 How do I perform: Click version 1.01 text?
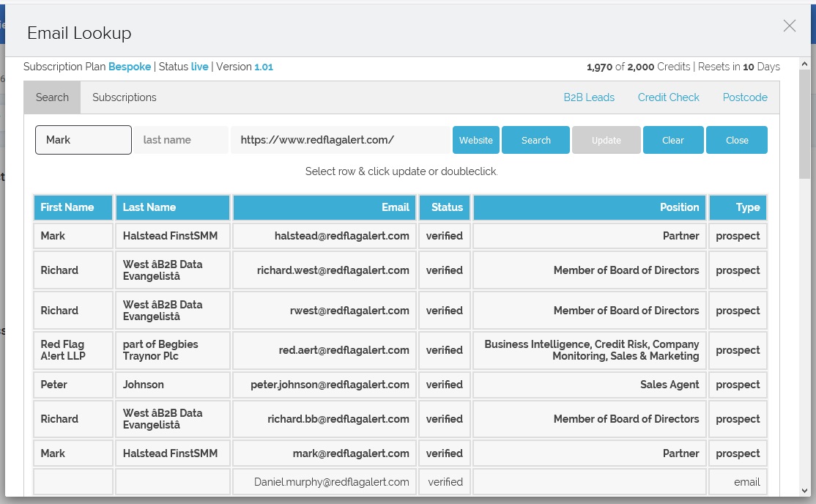264,67
